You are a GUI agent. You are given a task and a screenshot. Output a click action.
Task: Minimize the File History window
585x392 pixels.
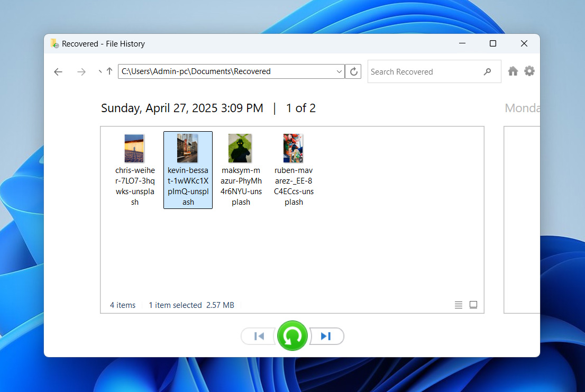click(x=462, y=43)
